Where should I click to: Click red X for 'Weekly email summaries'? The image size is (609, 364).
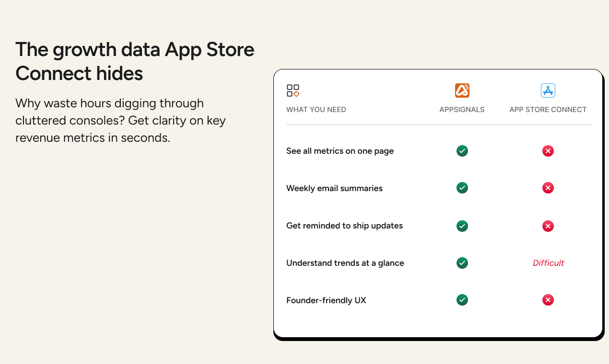point(548,188)
